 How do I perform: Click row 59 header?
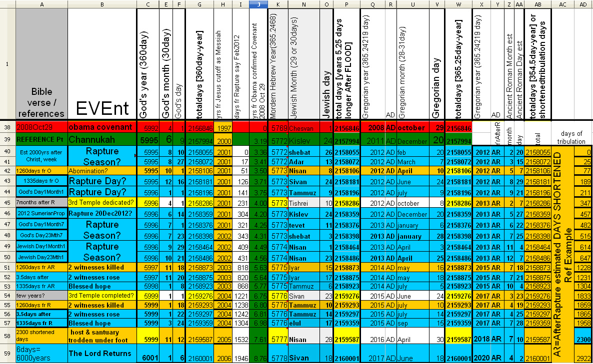(x=7, y=354)
